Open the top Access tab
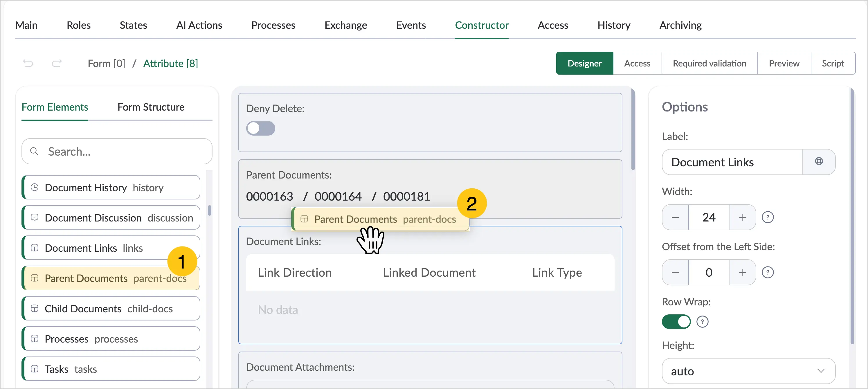 (553, 25)
